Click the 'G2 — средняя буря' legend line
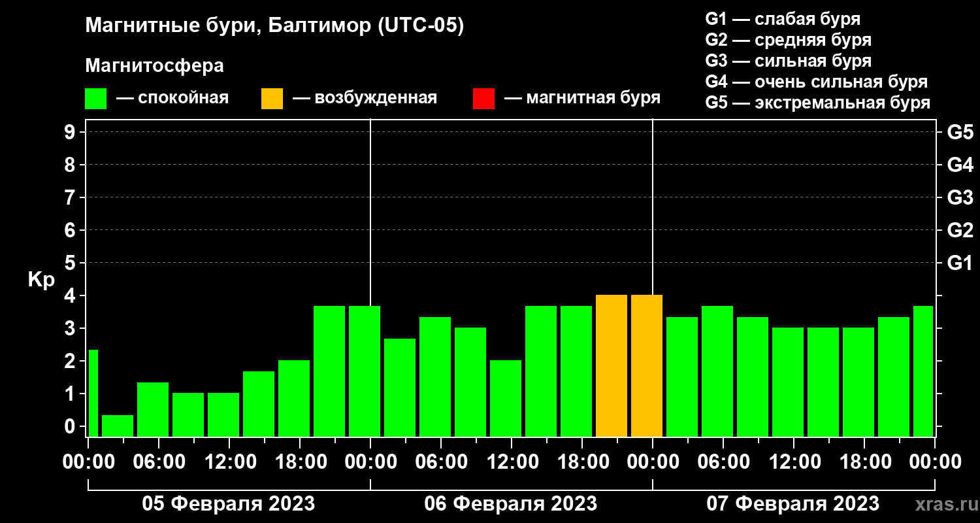Viewport: 980px width, 523px height. pyautogui.click(x=789, y=40)
